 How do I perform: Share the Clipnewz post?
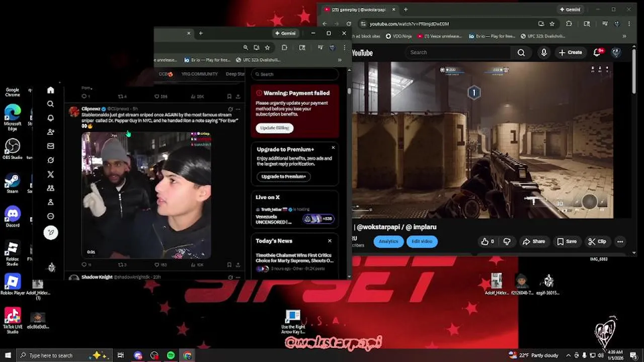click(238, 264)
